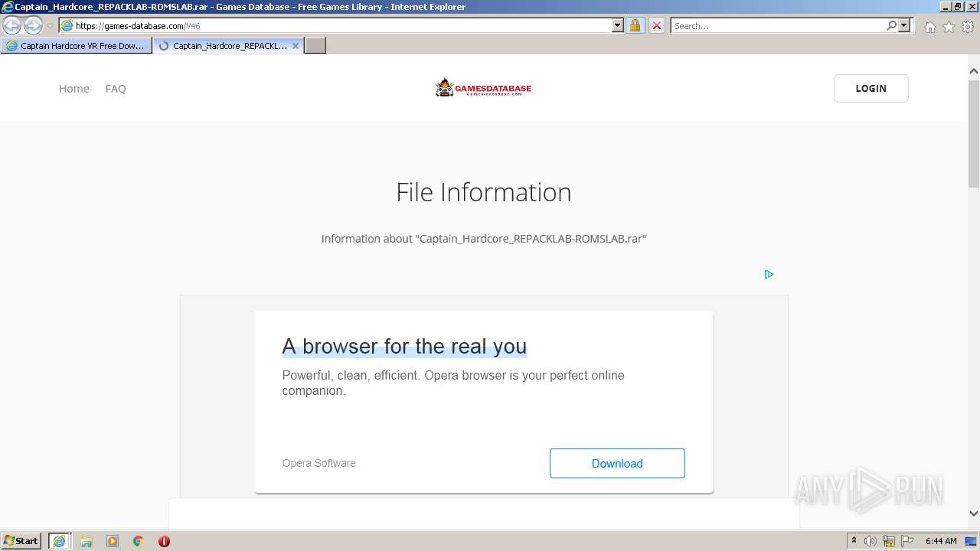The width and height of the screenshot is (980, 551).
Task: Click the Internet Explorer taskbar icon
Action: click(x=59, y=541)
